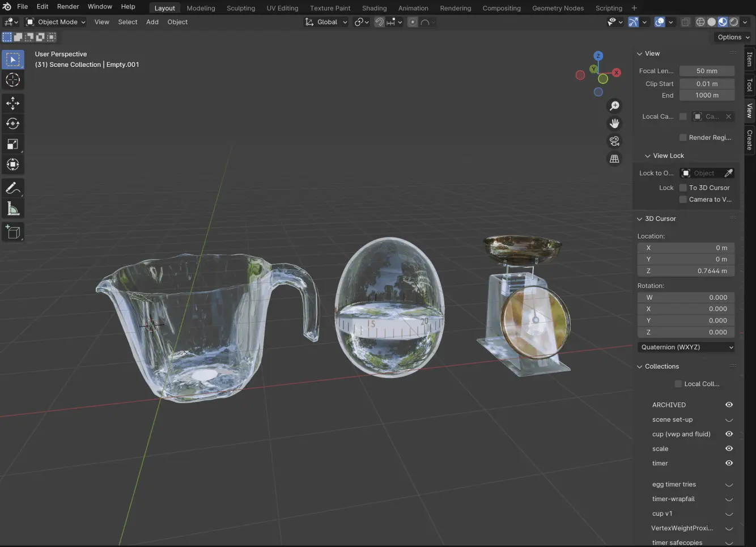
Task: Open the Geometry Nodes workspace tab
Action: pyautogui.click(x=558, y=8)
